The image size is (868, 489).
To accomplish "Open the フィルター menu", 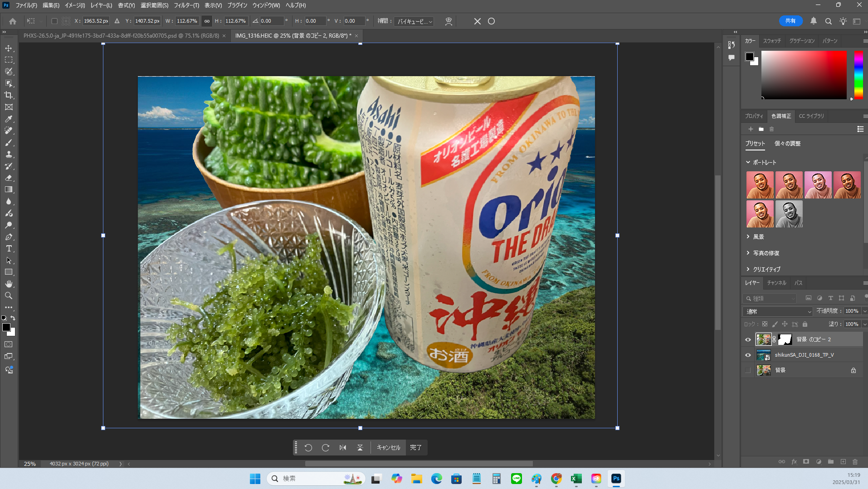I will pos(186,5).
